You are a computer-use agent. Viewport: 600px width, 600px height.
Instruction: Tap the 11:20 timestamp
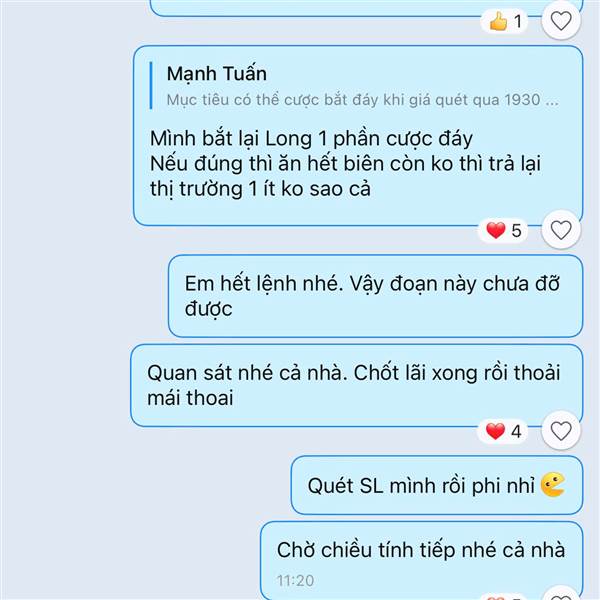(x=295, y=580)
